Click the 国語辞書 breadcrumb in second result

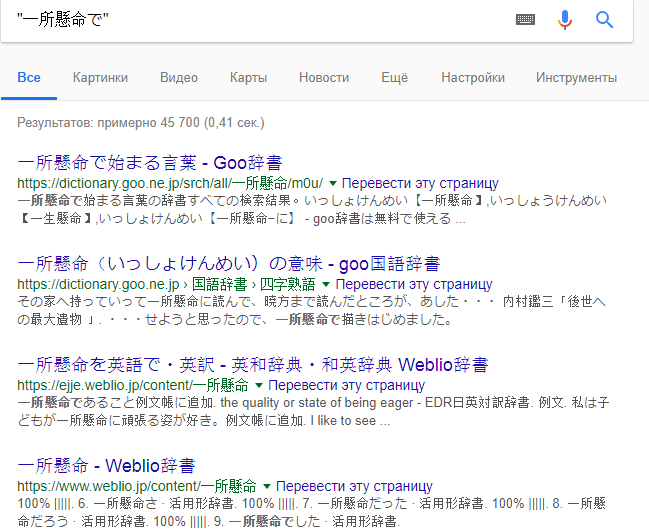point(219,284)
